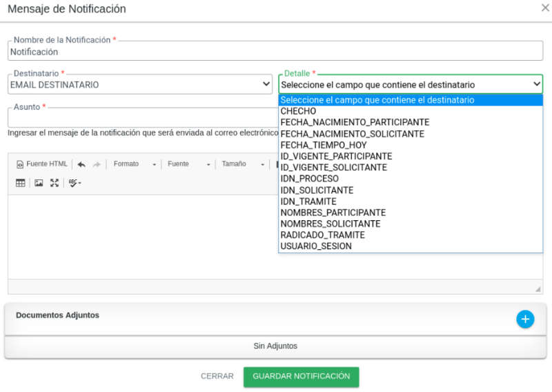The height and width of the screenshot is (392, 552).
Task: Open the spell checker ABC icon
Action: tap(75, 183)
